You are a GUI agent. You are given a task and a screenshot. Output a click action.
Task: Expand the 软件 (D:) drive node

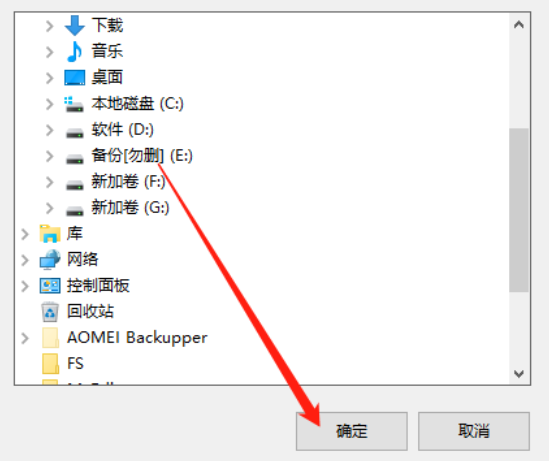49,130
